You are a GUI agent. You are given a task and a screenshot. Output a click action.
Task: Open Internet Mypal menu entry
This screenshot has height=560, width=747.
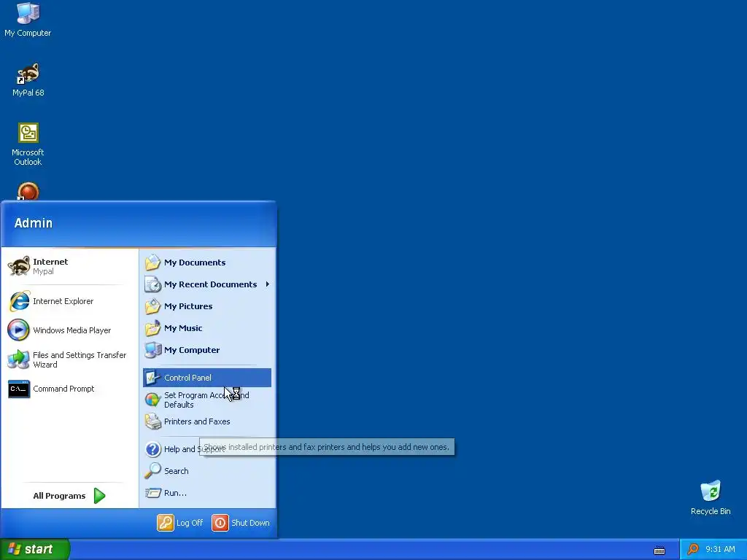click(x=69, y=266)
